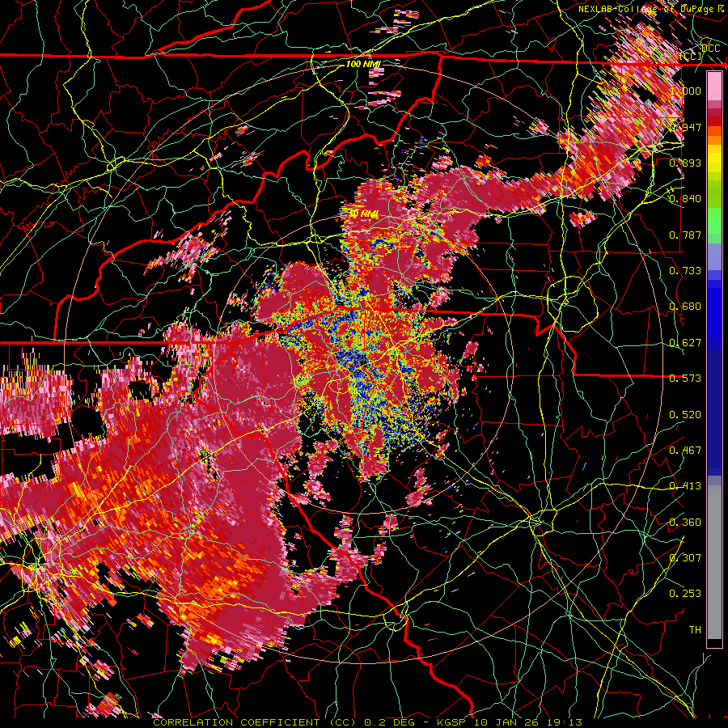Select the orange segment of the color bar
The height and width of the screenshot is (728, 728).
tap(714, 139)
